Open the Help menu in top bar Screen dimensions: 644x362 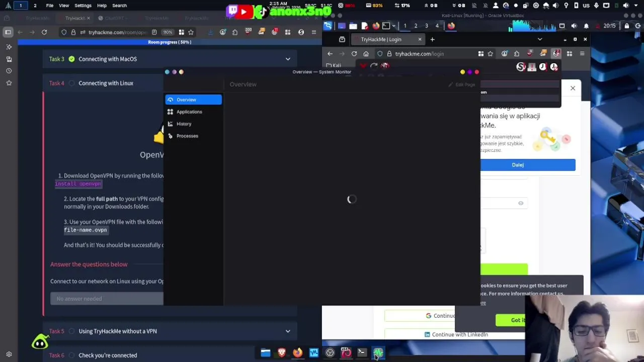(102, 6)
